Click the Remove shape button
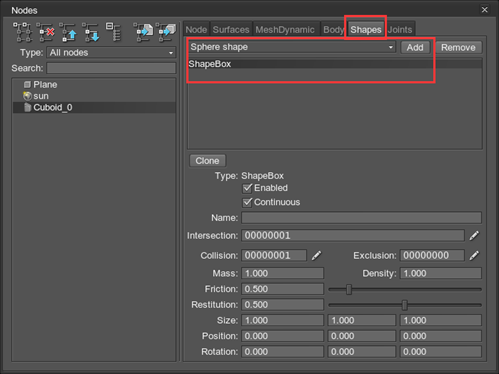This screenshot has width=499, height=374. [458, 47]
